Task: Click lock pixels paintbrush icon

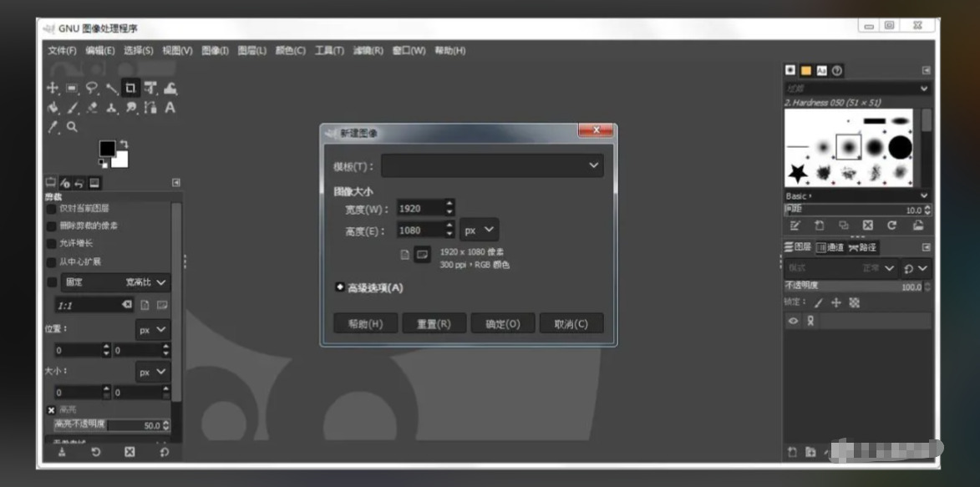Action: click(x=818, y=302)
